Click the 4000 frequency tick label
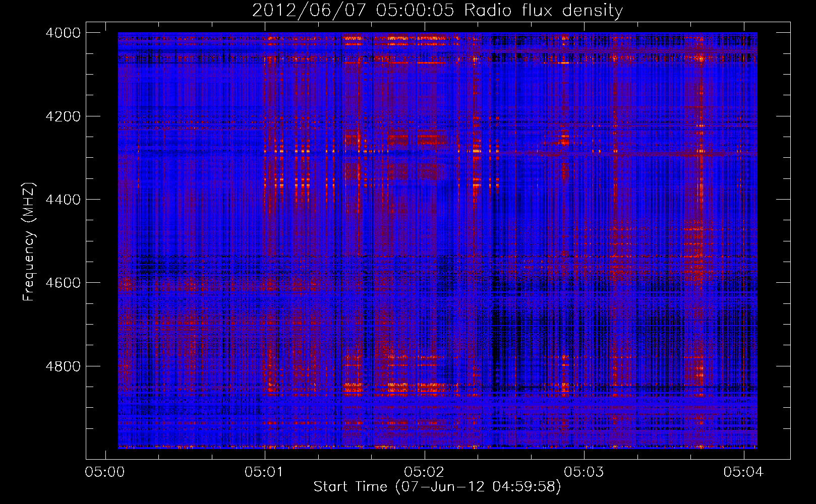The height and width of the screenshot is (504, 816). click(63, 33)
